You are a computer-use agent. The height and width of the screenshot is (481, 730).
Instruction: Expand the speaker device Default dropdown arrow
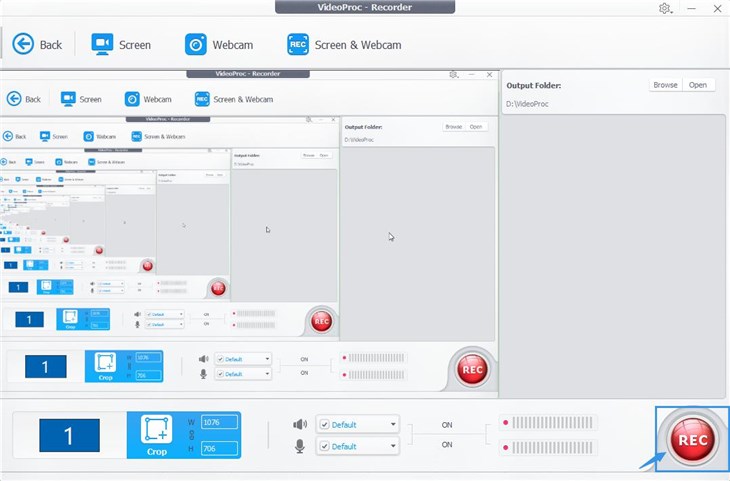[x=393, y=424]
